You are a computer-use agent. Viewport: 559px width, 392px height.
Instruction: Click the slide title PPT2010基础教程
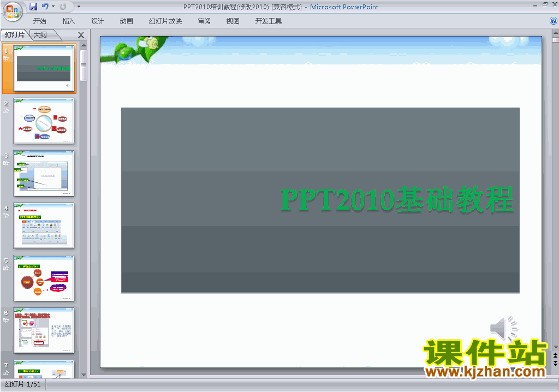click(x=397, y=199)
